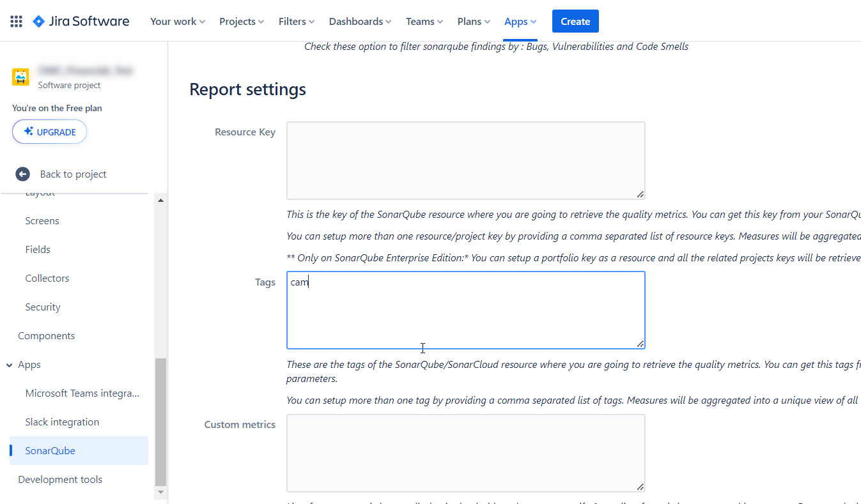Screen dimensions: 861x504
Task: Open the app switcher grid icon
Action: pyautogui.click(x=17, y=21)
